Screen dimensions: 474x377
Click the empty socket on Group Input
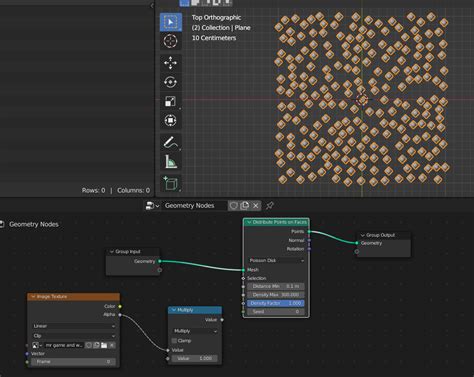(x=160, y=270)
